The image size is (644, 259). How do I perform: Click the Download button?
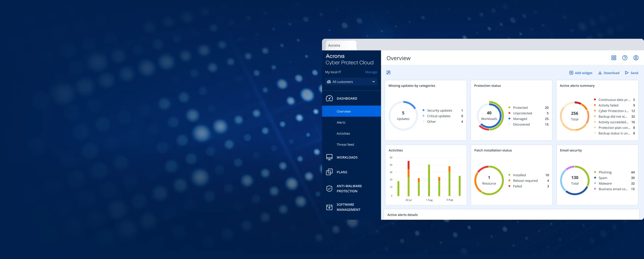pos(608,73)
